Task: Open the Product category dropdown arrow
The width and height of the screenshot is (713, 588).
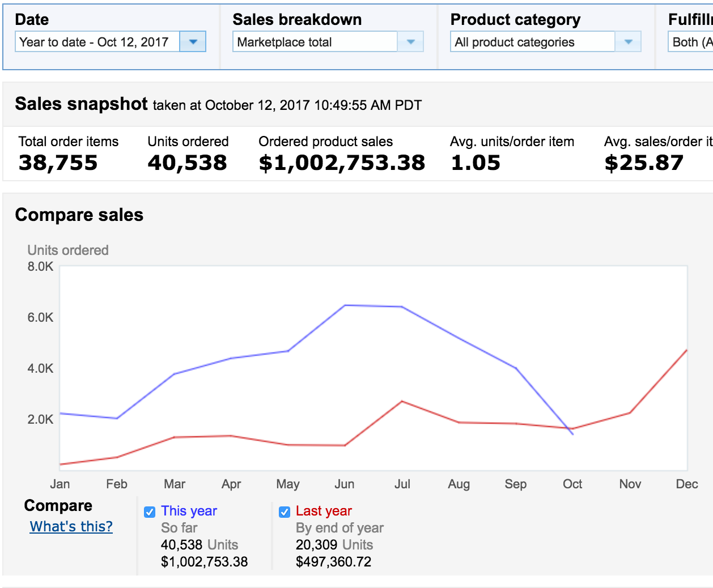Action: [628, 42]
